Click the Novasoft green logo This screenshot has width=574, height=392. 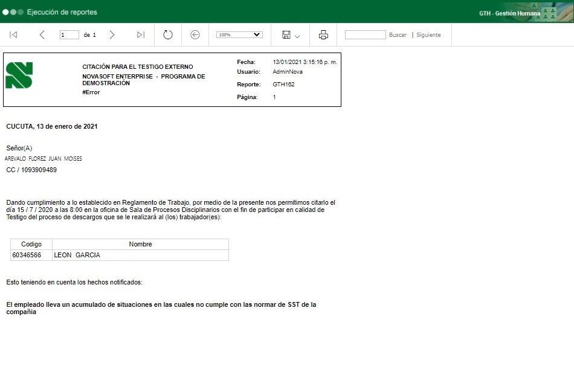(19, 75)
